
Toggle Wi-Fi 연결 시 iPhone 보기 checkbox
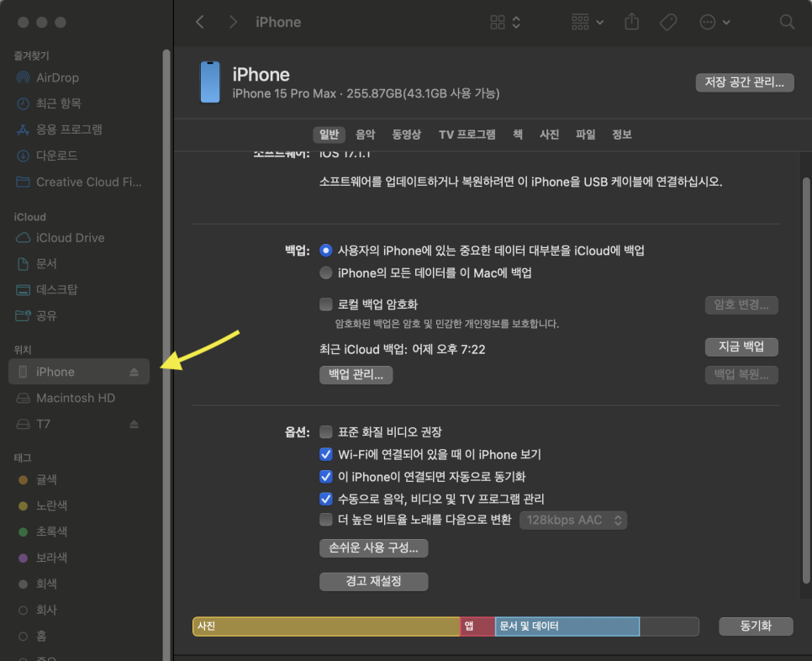(326, 454)
